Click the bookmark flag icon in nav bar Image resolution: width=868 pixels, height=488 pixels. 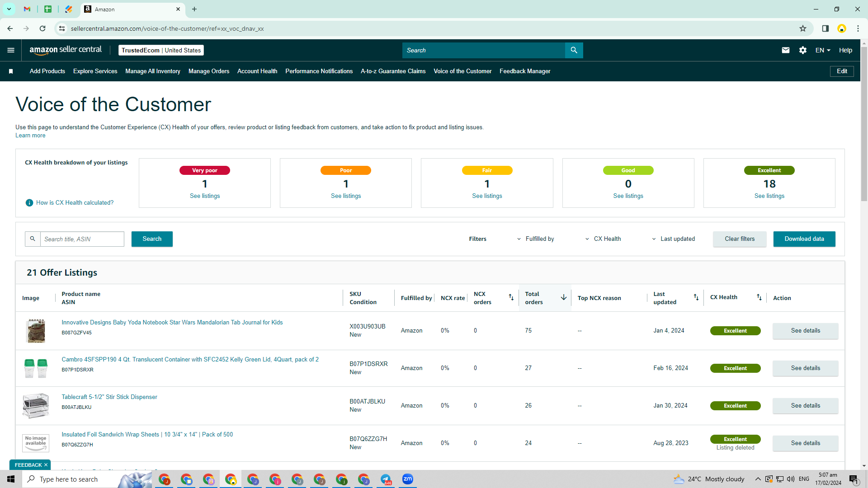11,71
